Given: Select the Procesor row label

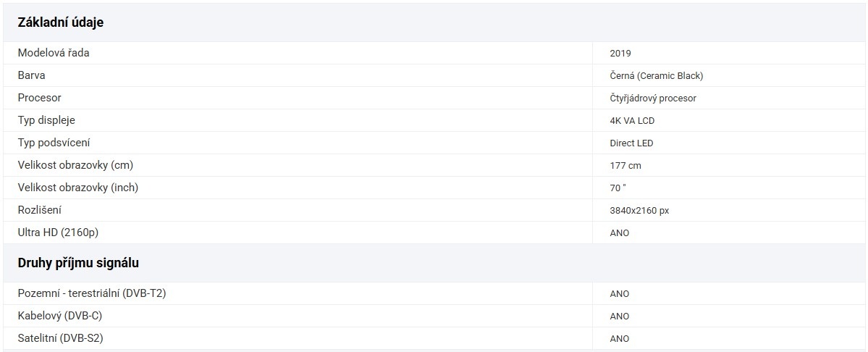Looking at the screenshot, I should tap(40, 98).
